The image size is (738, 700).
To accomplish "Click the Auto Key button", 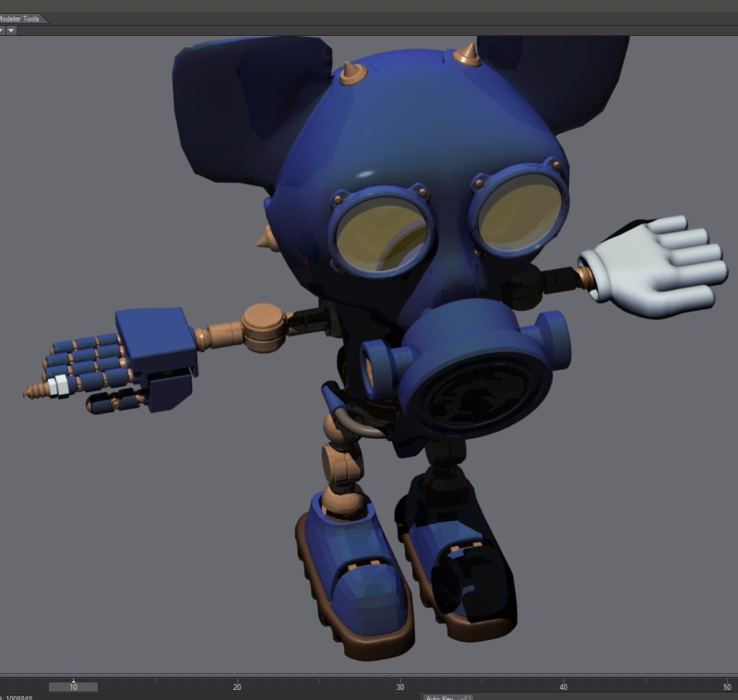I will [x=439, y=697].
